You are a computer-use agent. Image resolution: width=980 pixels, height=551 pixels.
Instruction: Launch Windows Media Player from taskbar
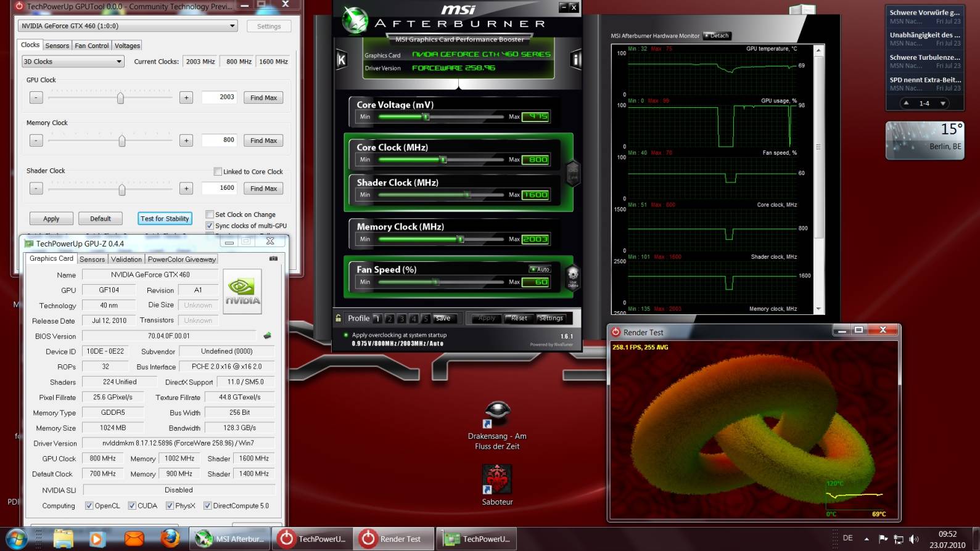click(97, 539)
